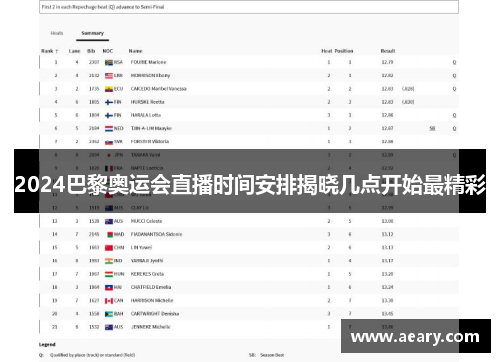Click the Netherlands NED flag icon
500x362 pixels.
point(109,128)
